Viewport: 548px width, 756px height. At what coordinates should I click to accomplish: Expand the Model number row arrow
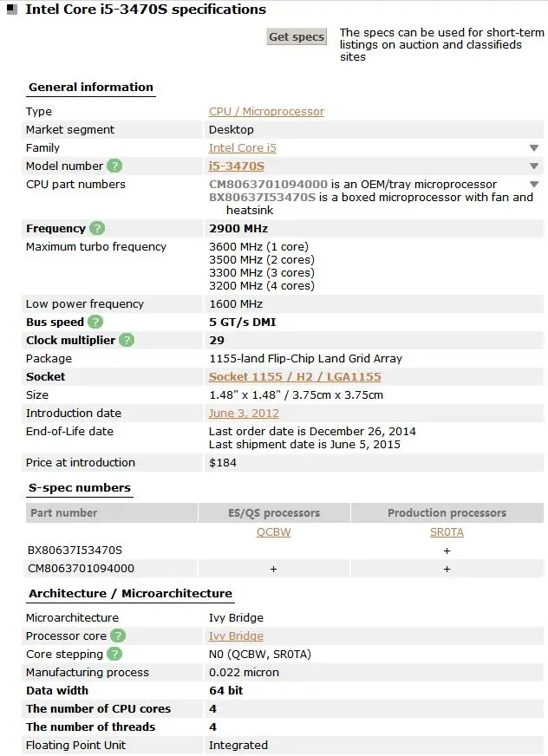coord(534,166)
